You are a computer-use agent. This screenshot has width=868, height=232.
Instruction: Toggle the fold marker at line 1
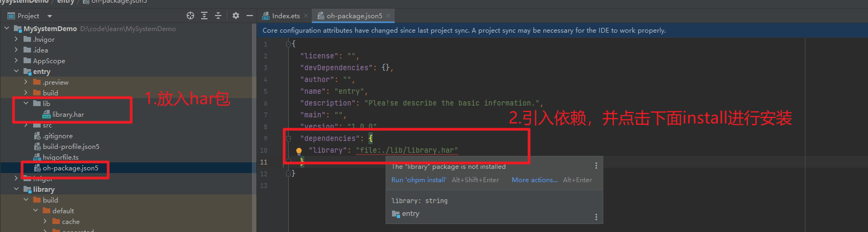(288, 44)
